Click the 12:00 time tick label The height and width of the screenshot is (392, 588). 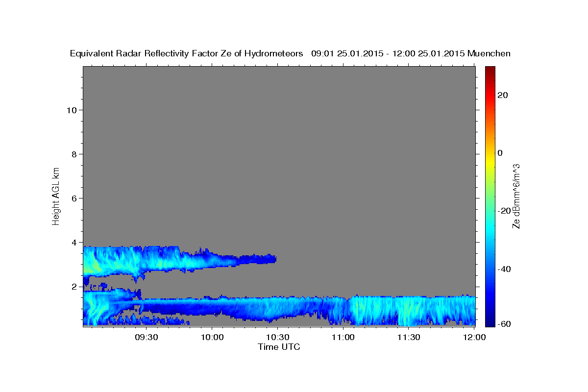click(x=474, y=337)
